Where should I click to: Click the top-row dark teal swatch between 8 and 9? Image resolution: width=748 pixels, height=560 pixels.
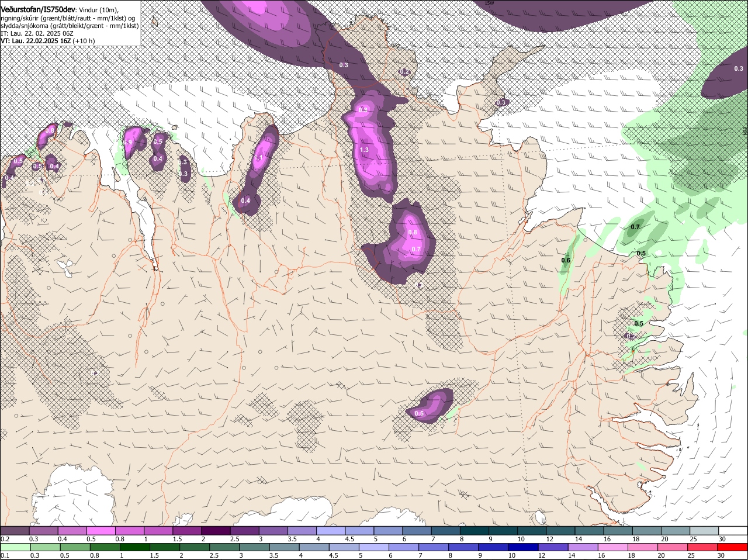pos(475,530)
